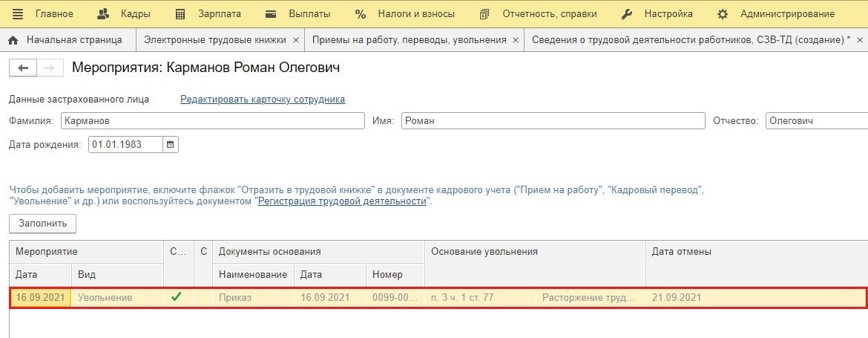Click the Кадры people icon
Image resolution: width=868 pixels, height=338 pixels.
pyautogui.click(x=103, y=14)
